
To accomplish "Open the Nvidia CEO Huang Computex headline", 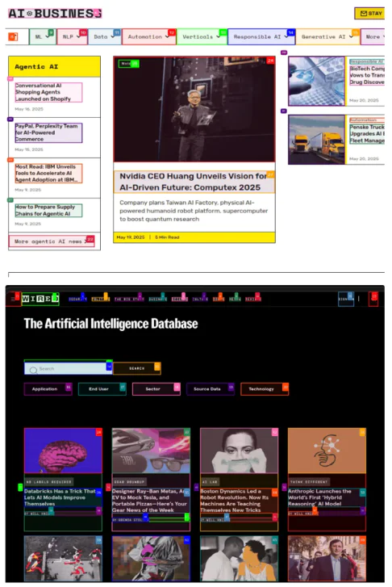I will [194, 182].
